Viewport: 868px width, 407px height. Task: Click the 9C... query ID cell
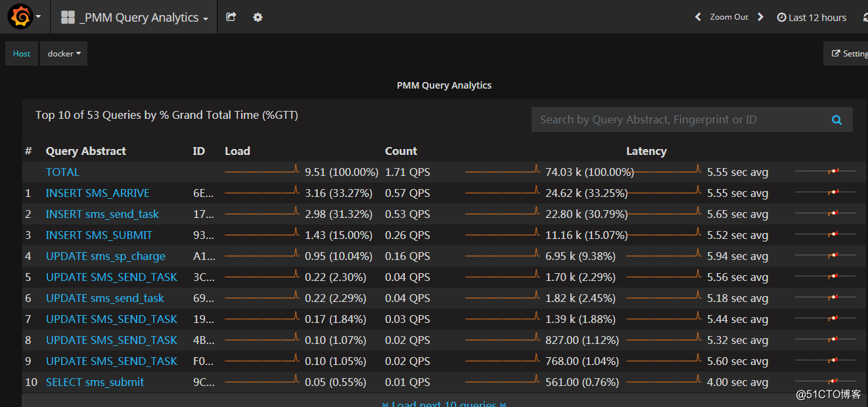point(204,382)
